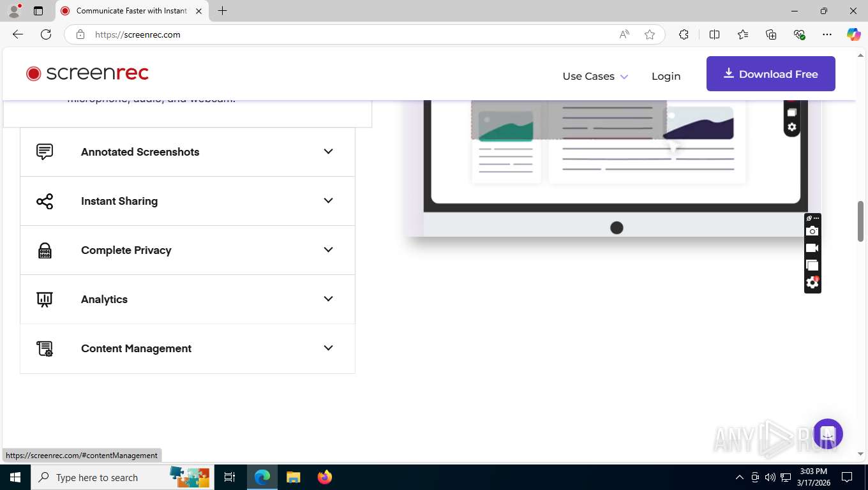This screenshot has height=490, width=868.
Task: Expand Complete Privacy chevron
Action: [x=328, y=249]
